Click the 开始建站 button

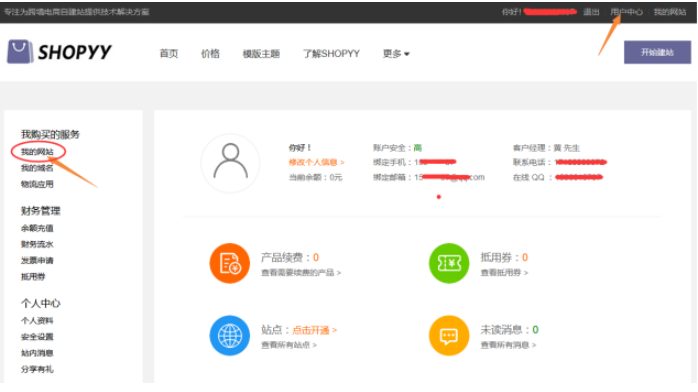tap(657, 52)
